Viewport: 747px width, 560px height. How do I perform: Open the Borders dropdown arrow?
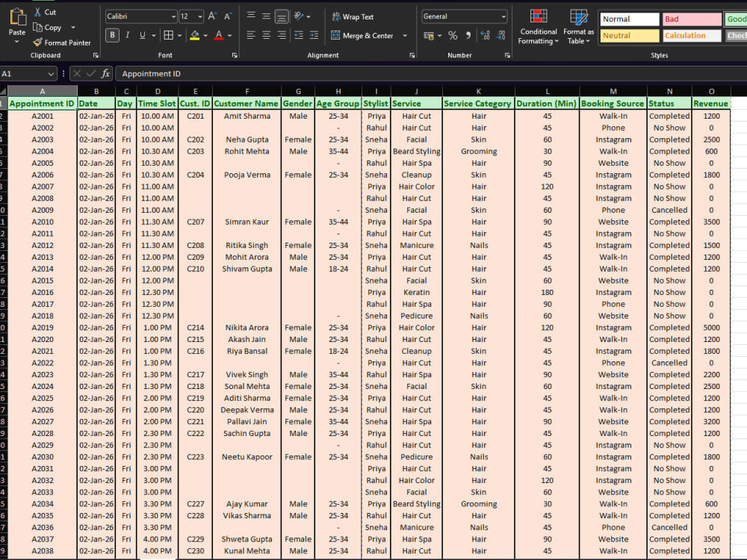[x=179, y=35]
